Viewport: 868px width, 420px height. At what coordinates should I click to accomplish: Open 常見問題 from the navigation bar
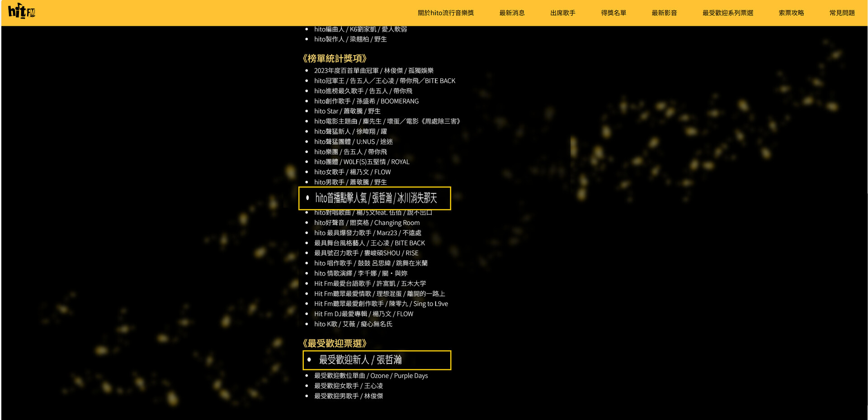click(842, 13)
